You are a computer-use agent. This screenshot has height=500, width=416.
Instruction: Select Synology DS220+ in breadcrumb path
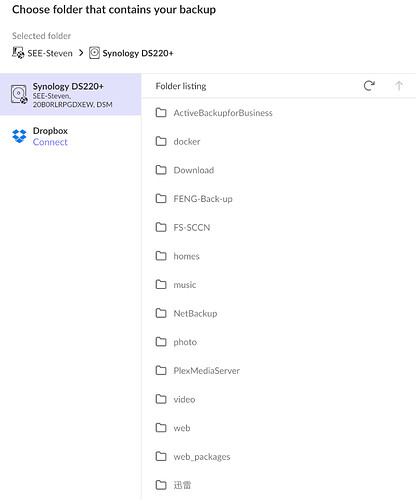click(x=138, y=53)
